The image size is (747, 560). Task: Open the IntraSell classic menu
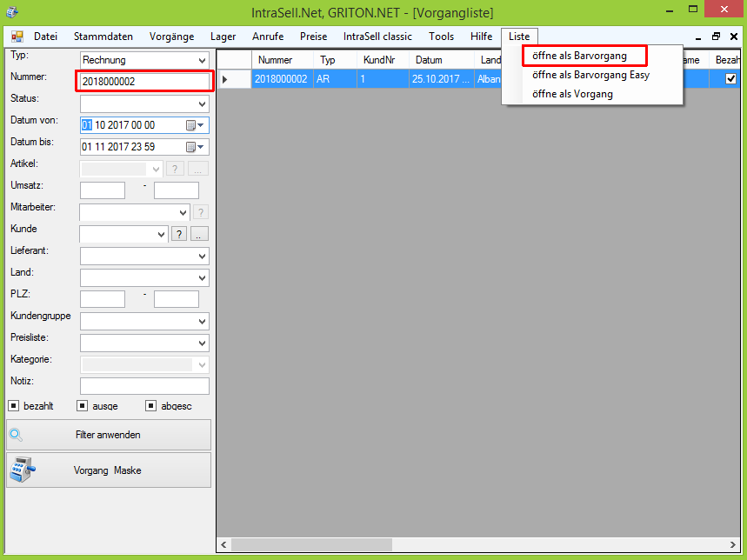[x=377, y=37]
